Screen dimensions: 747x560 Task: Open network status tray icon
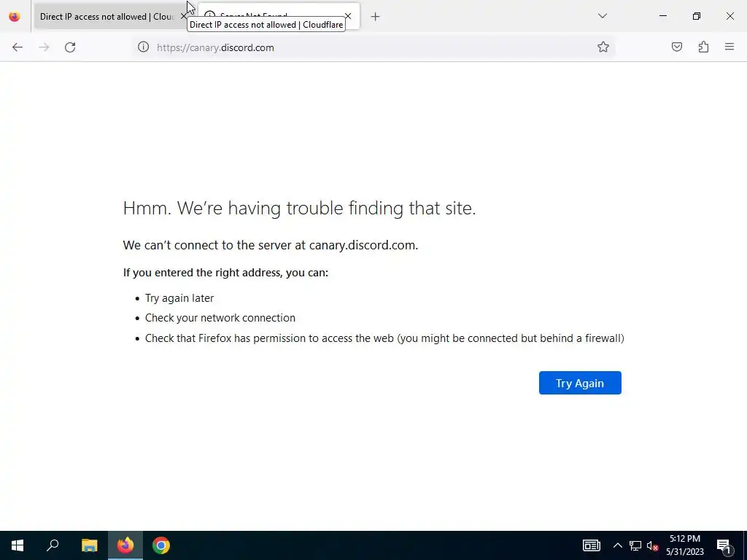[x=635, y=545]
